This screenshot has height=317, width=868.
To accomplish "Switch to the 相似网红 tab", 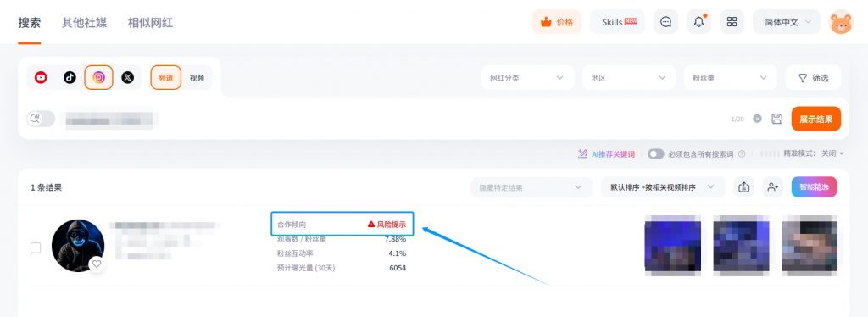I will 150,23.
